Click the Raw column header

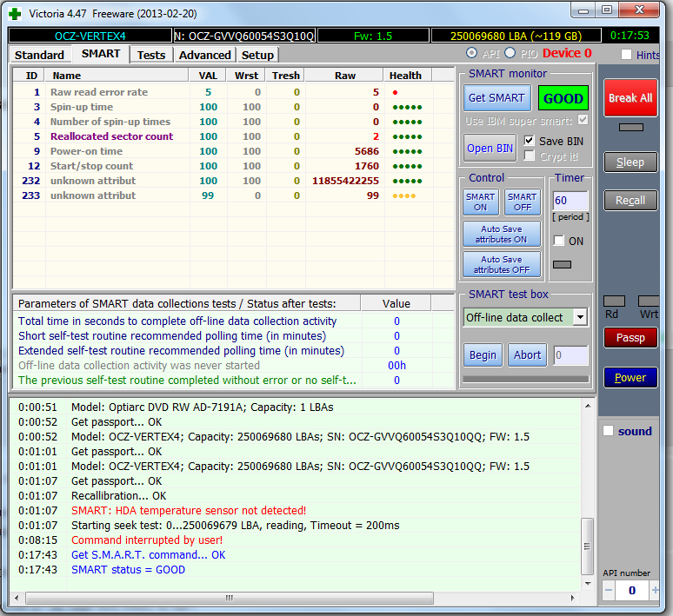tap(345, 76)
